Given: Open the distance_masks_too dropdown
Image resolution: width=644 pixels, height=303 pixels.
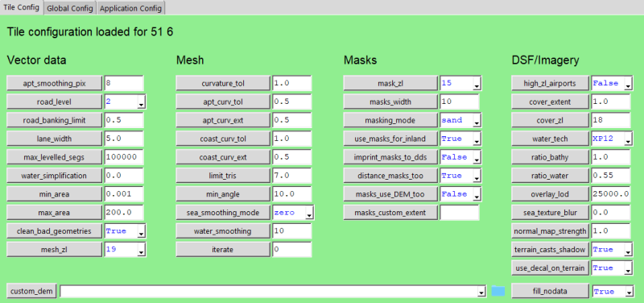Looking at the screenshot, I should point(477,176).
